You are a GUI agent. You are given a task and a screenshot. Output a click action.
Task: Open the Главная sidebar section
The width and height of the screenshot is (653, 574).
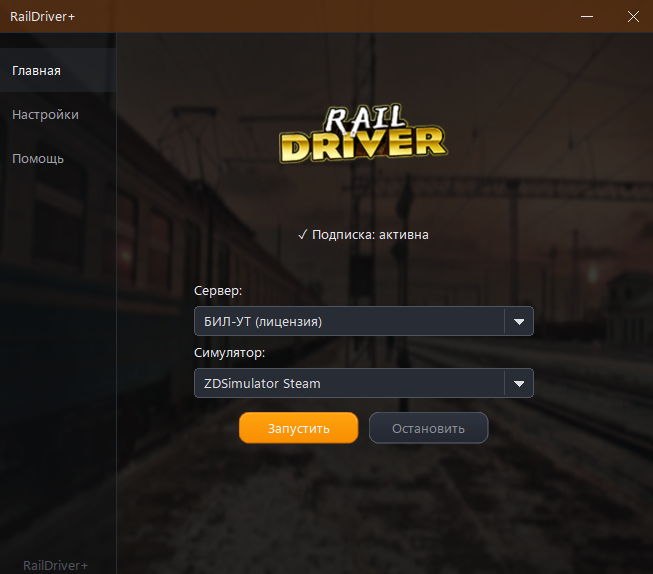click(x=58, y=70)
